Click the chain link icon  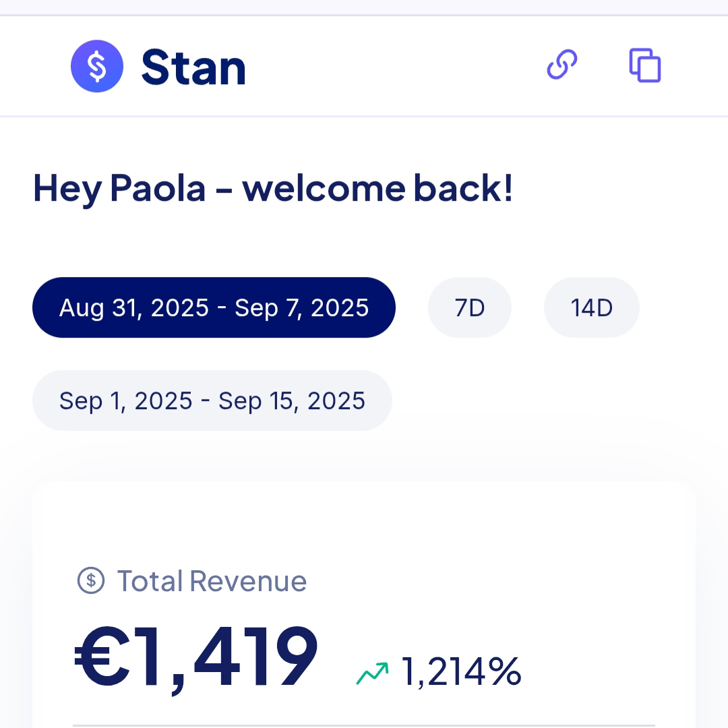click(562, 65)
